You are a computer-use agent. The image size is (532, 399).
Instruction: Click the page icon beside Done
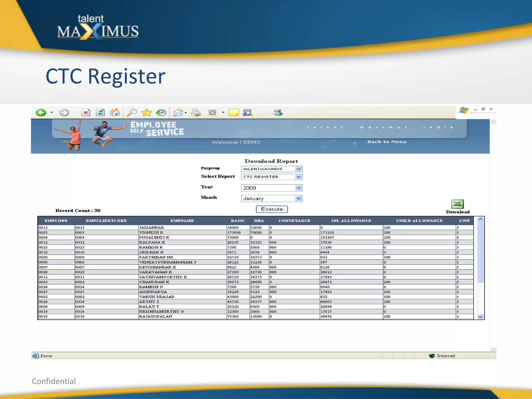click(35, 356)
